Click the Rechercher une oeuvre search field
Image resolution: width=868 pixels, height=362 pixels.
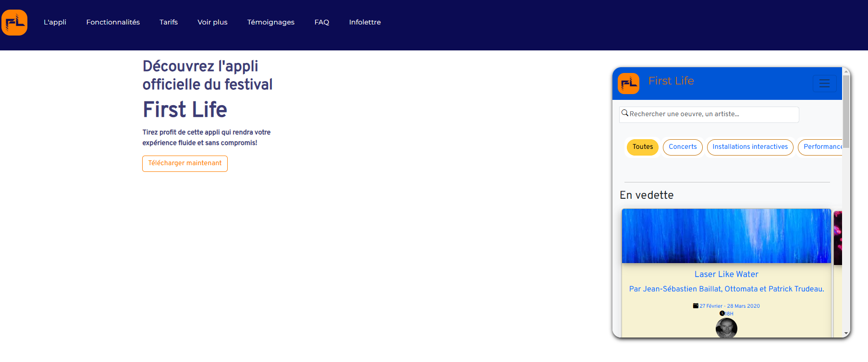(709, 114)
